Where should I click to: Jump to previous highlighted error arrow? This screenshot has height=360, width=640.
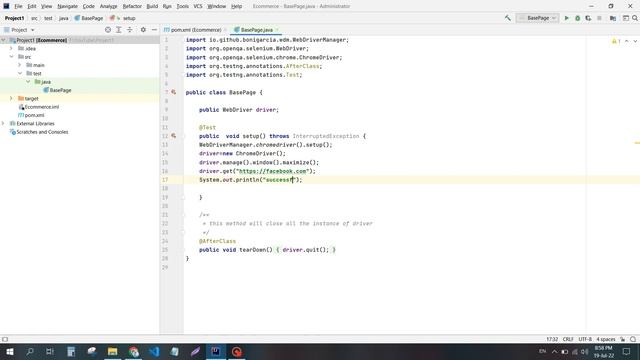coord(627,41)
